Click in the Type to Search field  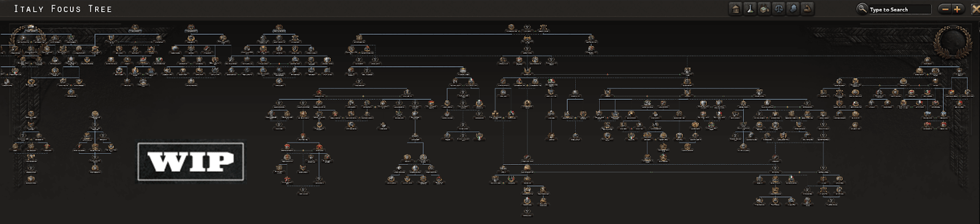(x=899, y=9)
